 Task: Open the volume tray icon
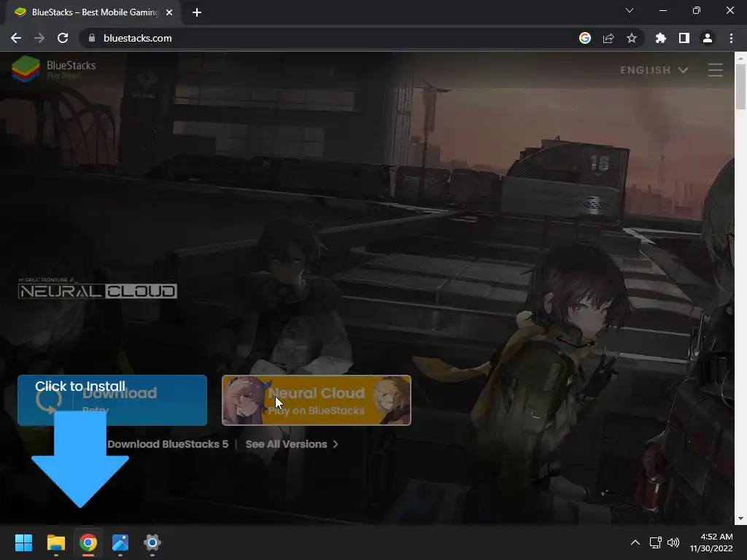tap(673, 542)
